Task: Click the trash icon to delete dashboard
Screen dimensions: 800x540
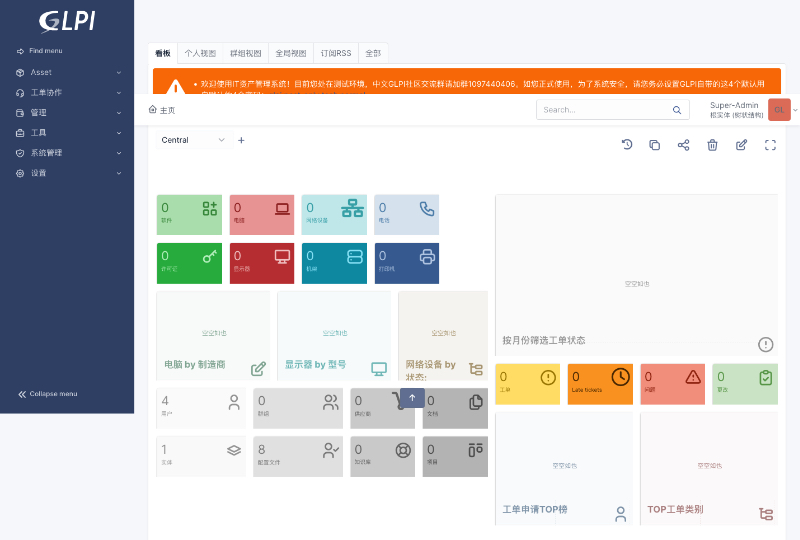Action: pos(713,145)
